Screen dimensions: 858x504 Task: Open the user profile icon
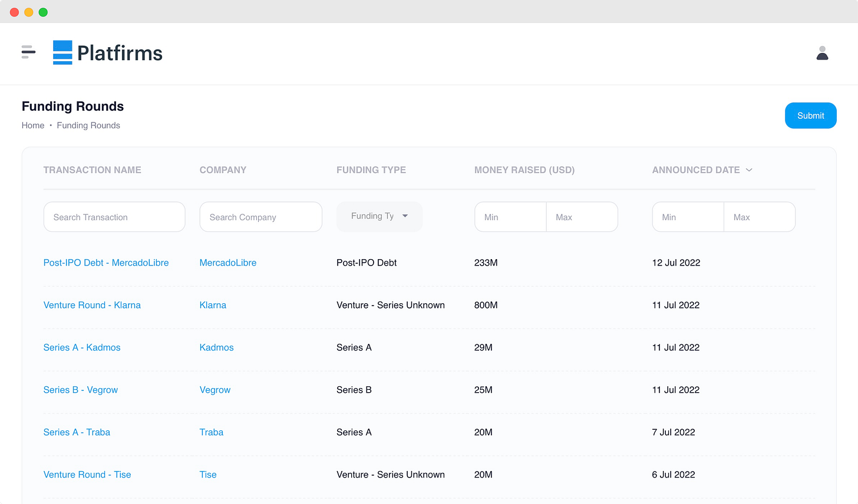click(822, 53)
